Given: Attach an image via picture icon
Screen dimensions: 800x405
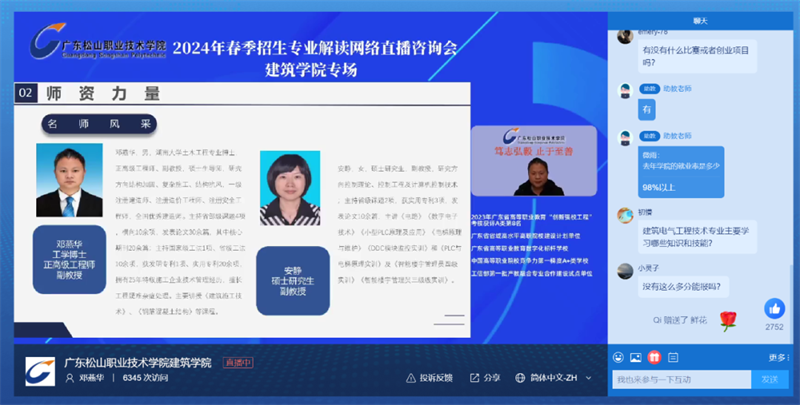Looking at the screenshot, I should 636,358.
